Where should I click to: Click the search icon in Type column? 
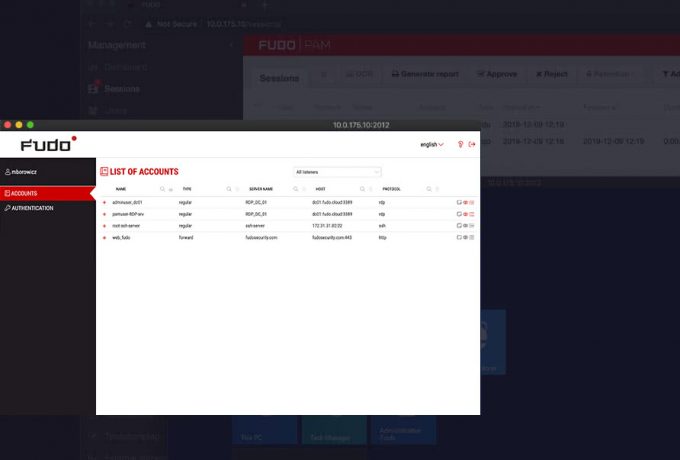tap(228, 188)
